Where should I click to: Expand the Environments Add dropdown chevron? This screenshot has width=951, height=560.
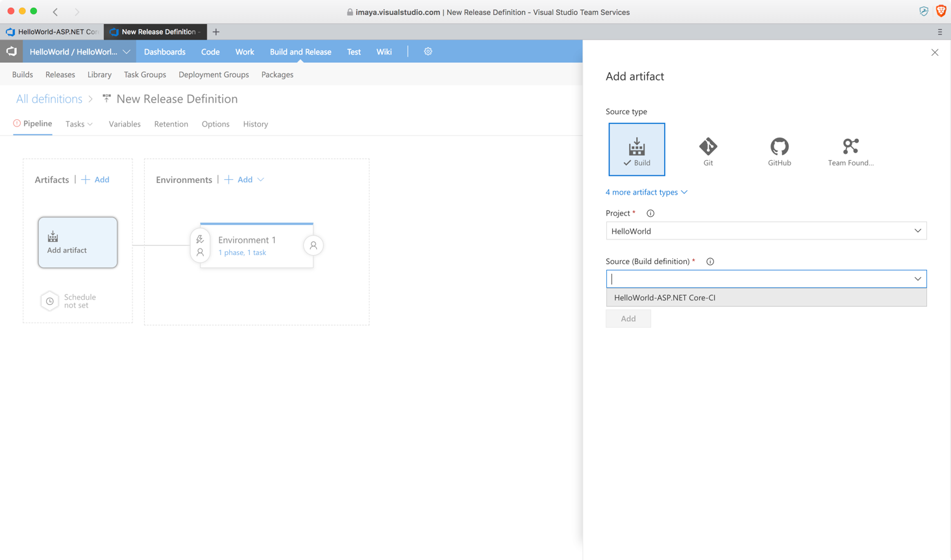pos(260,180)
